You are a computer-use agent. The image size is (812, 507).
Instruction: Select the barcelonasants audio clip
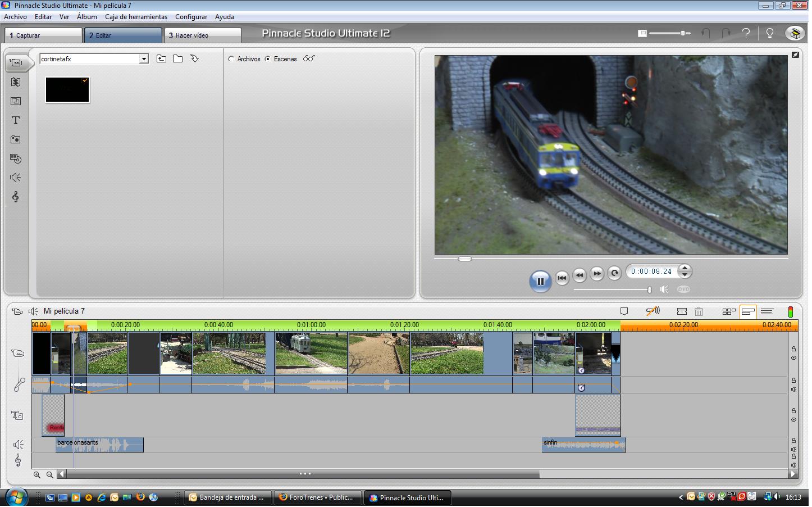coord(99,445)
